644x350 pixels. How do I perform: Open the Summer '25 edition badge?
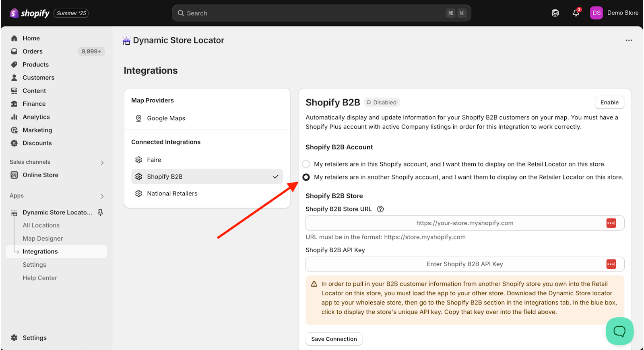[71, 13]
